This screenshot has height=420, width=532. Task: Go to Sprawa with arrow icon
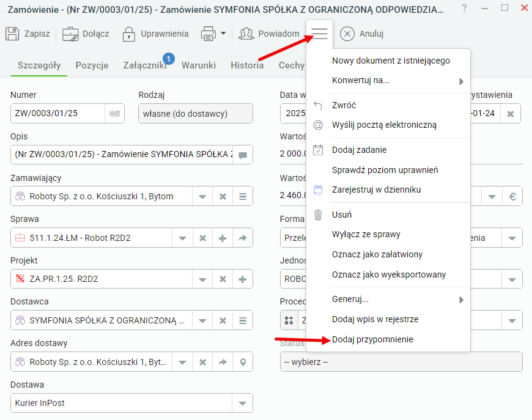pos(243,238)
